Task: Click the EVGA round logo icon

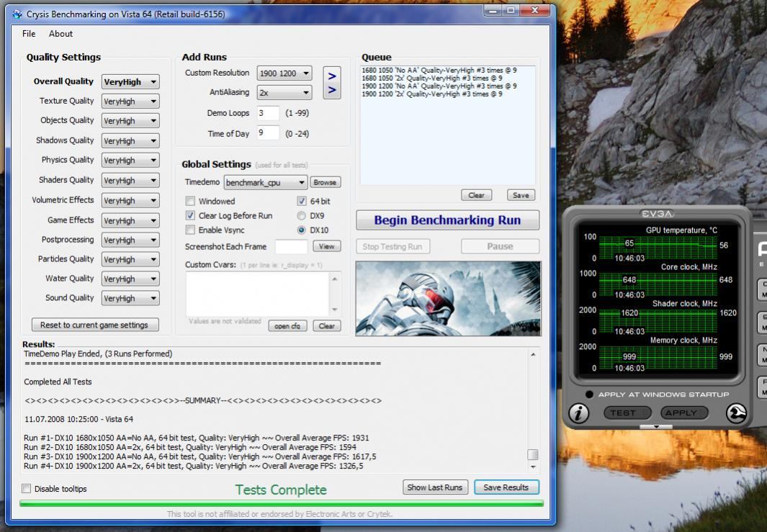Action: (736, 413)
